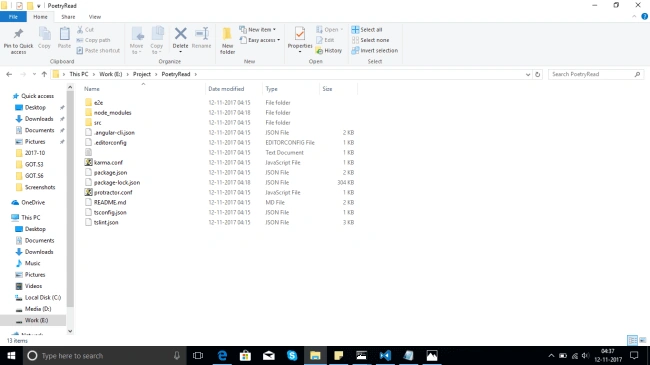The width and height of the screenshot is (650, 365).
Task: Open the Open button dropdown arrow
Action: (342, 30)
